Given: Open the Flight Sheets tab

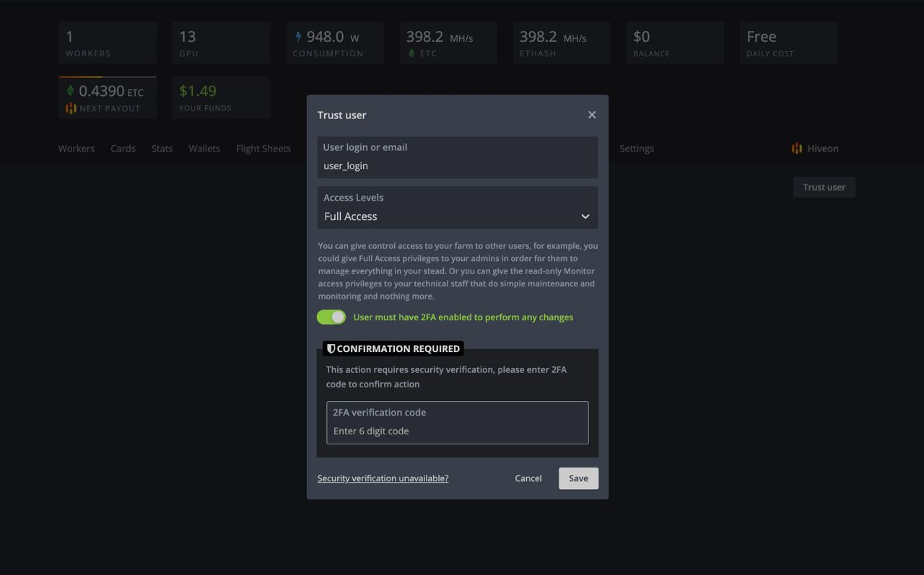Looking at the screenshot, I should (x=263, y=149).
